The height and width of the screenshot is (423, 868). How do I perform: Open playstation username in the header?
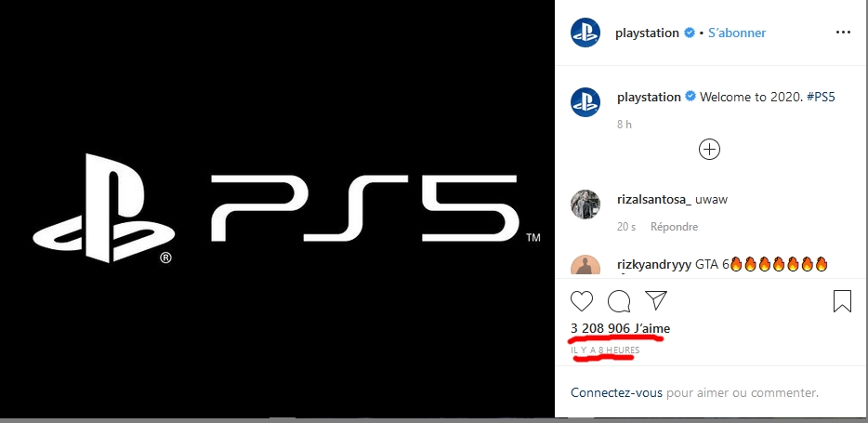(x=647, y=33)
